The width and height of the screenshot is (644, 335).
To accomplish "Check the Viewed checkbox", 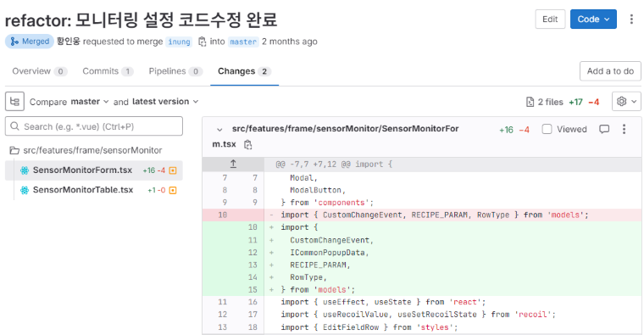I will click(547, 129).
